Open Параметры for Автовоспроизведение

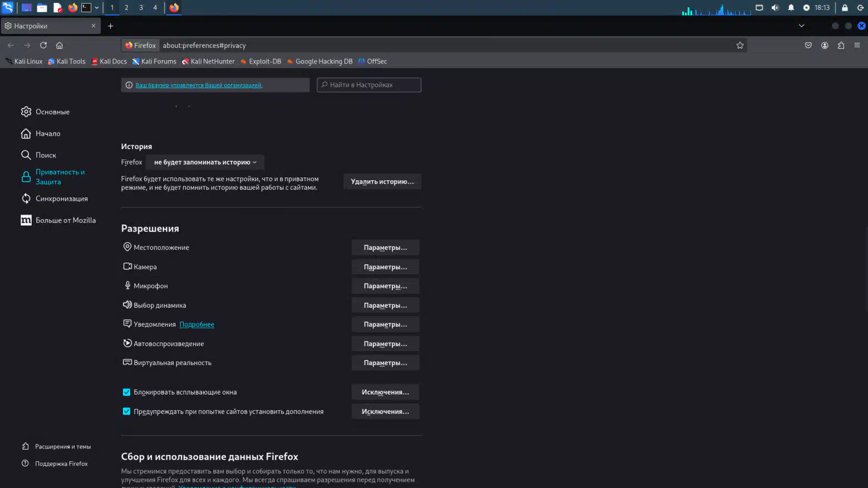point(385,343)
